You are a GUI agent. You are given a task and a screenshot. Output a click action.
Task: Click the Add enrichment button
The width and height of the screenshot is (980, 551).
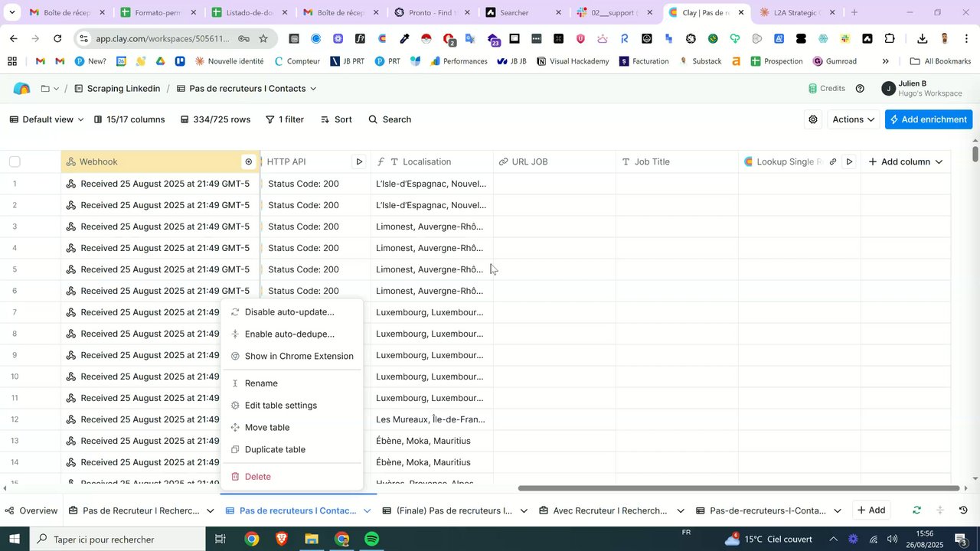click(929, 119)
